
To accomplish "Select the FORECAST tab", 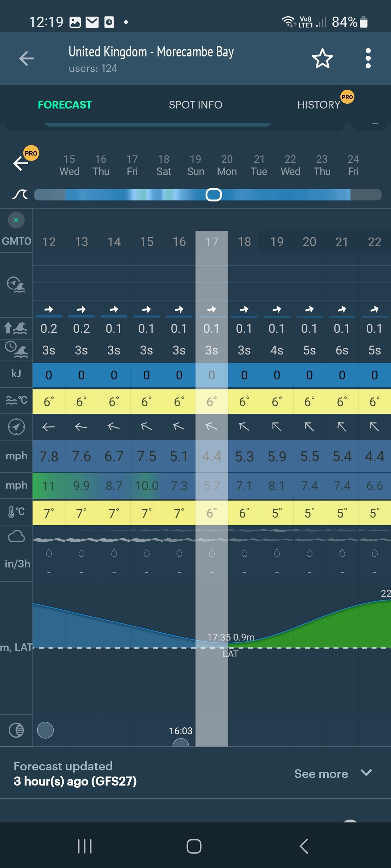I will [65, 105].
